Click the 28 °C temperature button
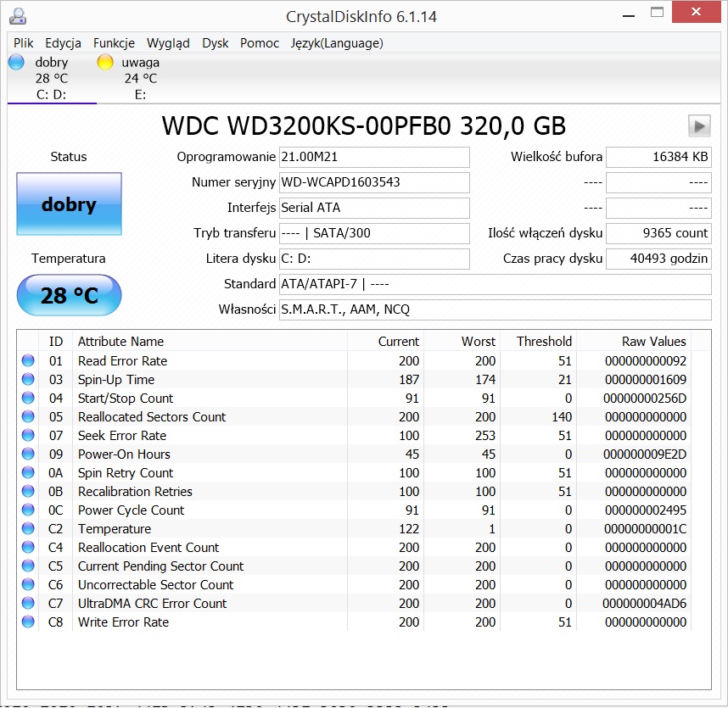The image size is (728, 708). pos(70,295)
